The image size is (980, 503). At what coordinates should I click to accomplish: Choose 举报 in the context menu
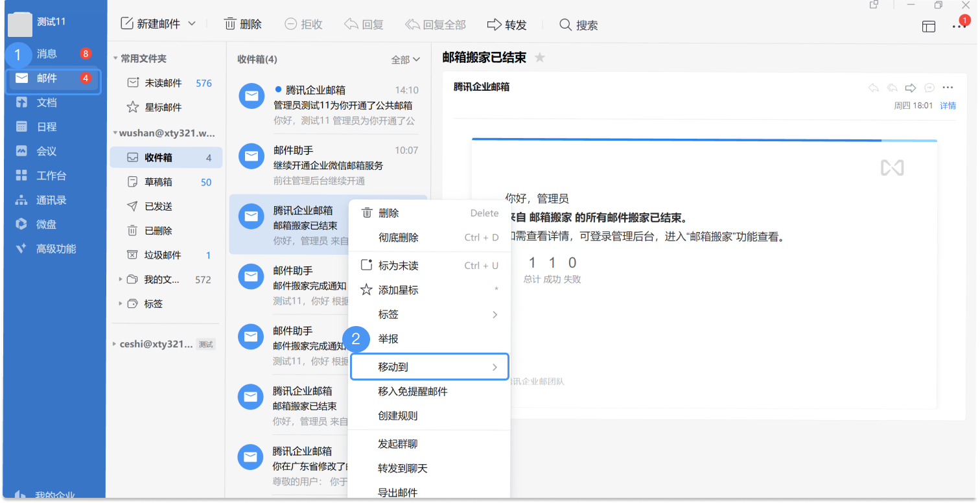click(x=429, y=339)
